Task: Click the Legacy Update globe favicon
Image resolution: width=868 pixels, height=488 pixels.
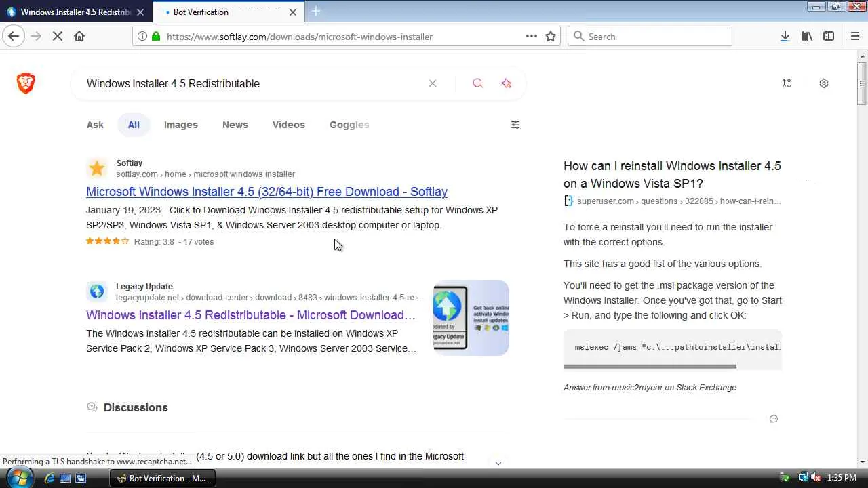Action: pos(97,291)
